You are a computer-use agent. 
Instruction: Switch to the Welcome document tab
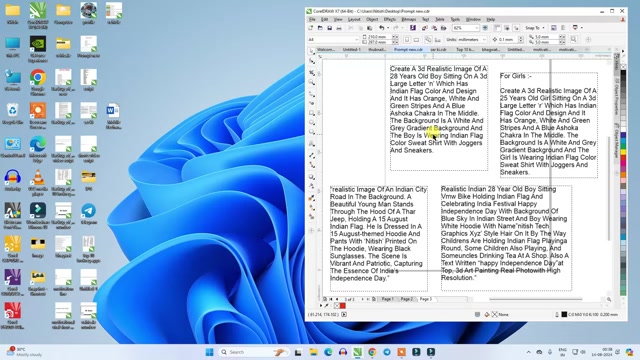click(326, 49)
